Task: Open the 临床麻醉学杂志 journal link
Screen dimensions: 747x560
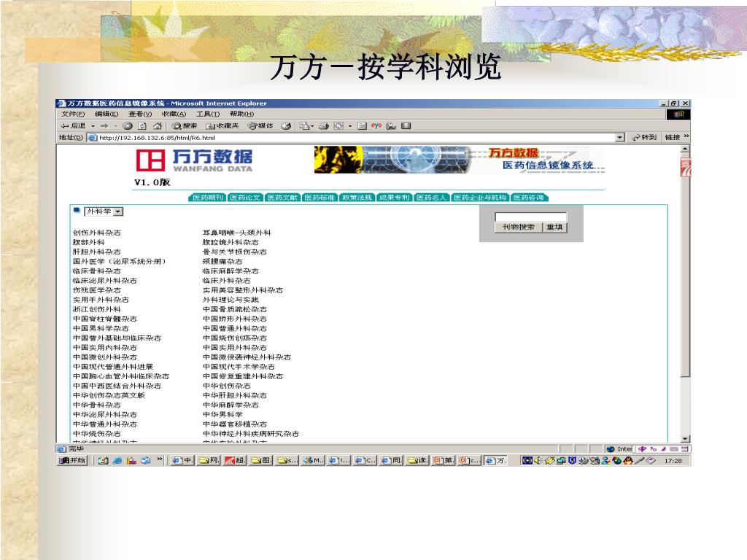Action: [x=231, y=271]
